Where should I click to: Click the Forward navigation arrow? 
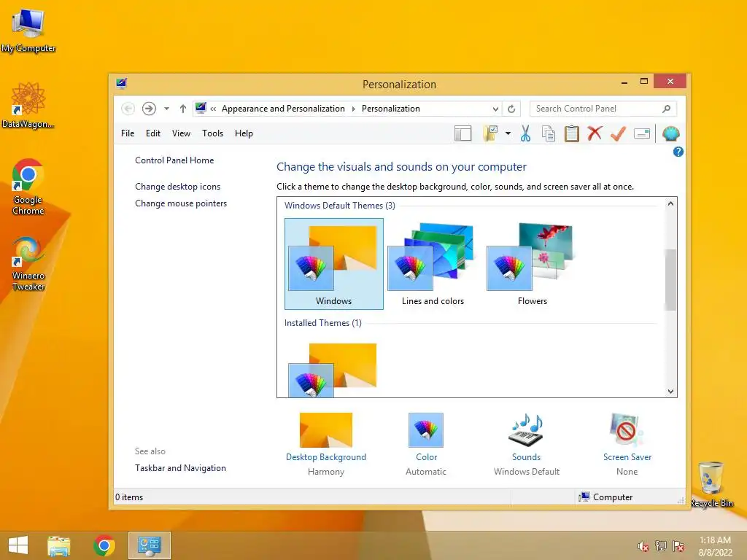(x=149, y=109)
